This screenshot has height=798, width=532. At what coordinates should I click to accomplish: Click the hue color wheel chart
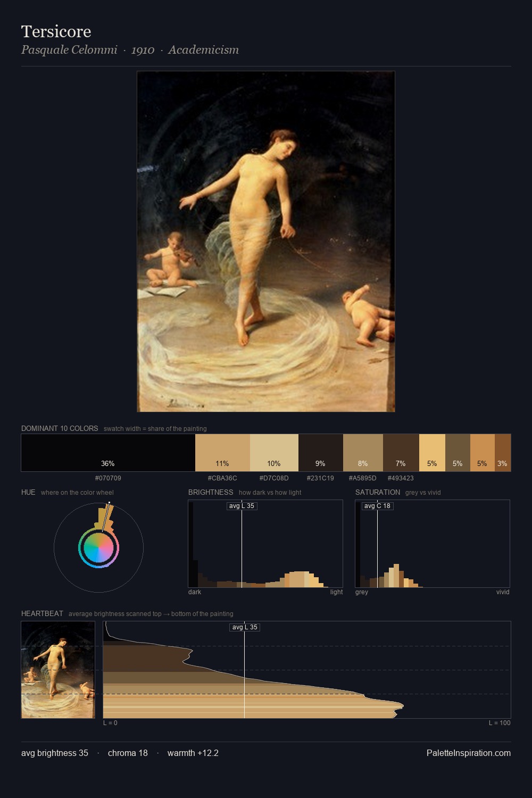(98, 547)
